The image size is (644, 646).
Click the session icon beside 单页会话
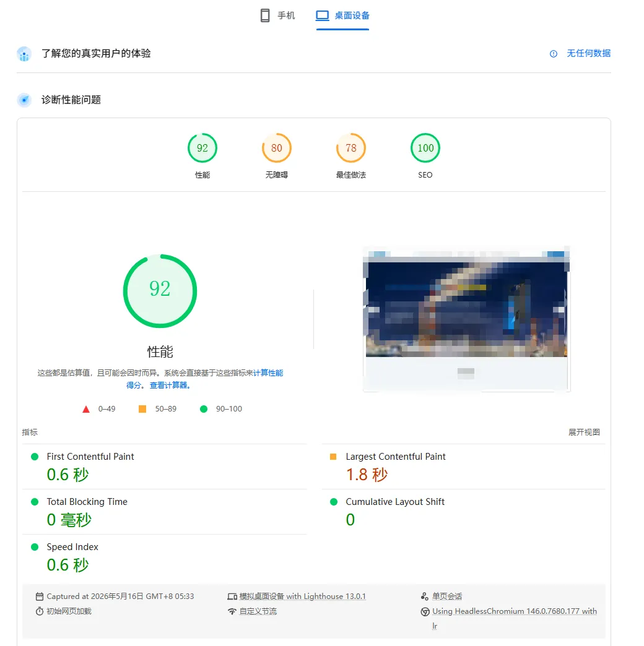click(x=425, y=596)
